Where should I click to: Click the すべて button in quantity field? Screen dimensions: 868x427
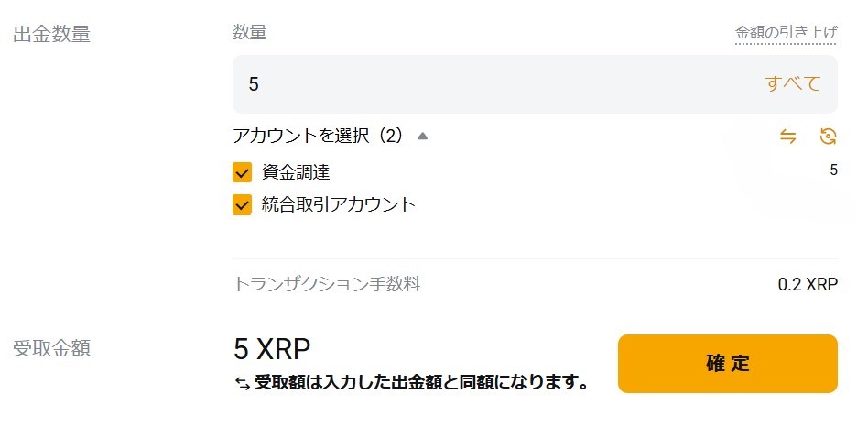point(793,83)
